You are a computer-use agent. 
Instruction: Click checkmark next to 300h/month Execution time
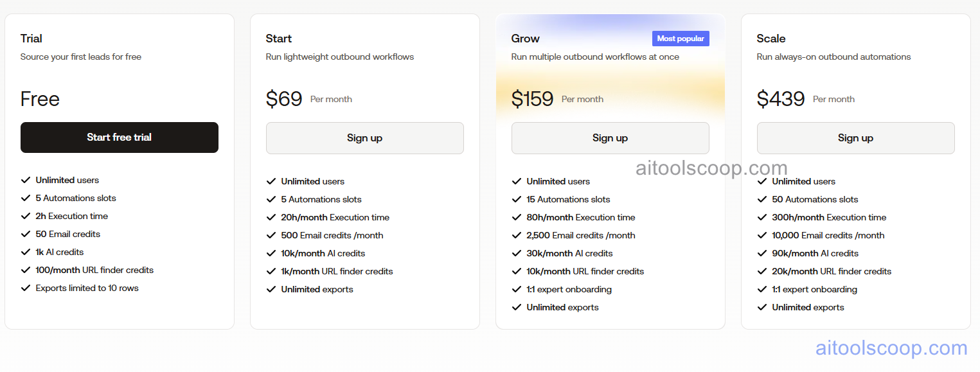click(762, 218)
